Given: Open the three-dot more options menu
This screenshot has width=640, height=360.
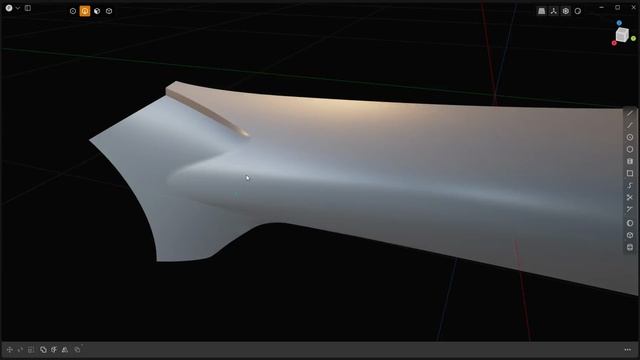Looking at the screenshot, I should click(x=628, y=350).
